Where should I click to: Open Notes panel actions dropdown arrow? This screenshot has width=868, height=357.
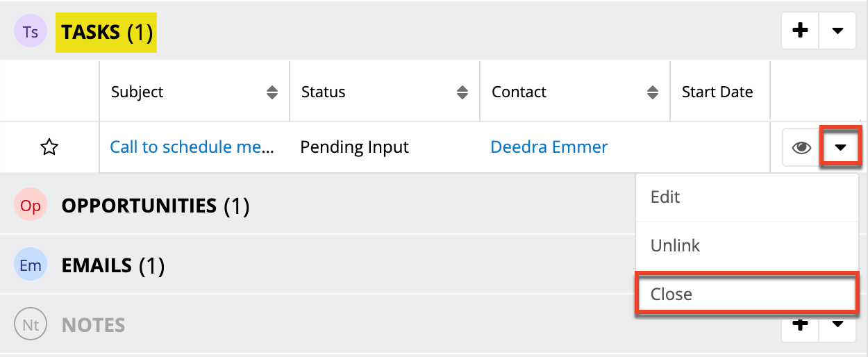837,324
